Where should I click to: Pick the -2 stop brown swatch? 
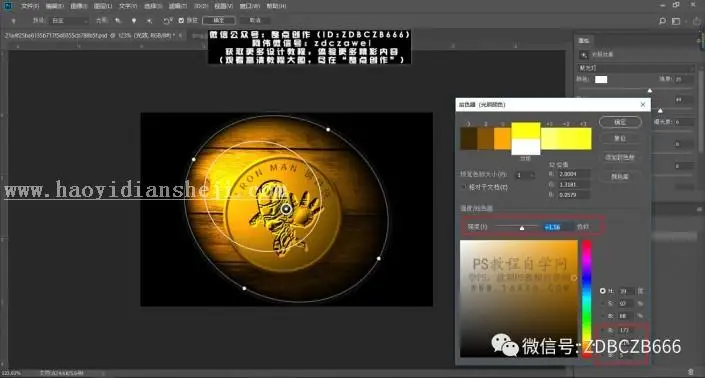coord(485,138)
